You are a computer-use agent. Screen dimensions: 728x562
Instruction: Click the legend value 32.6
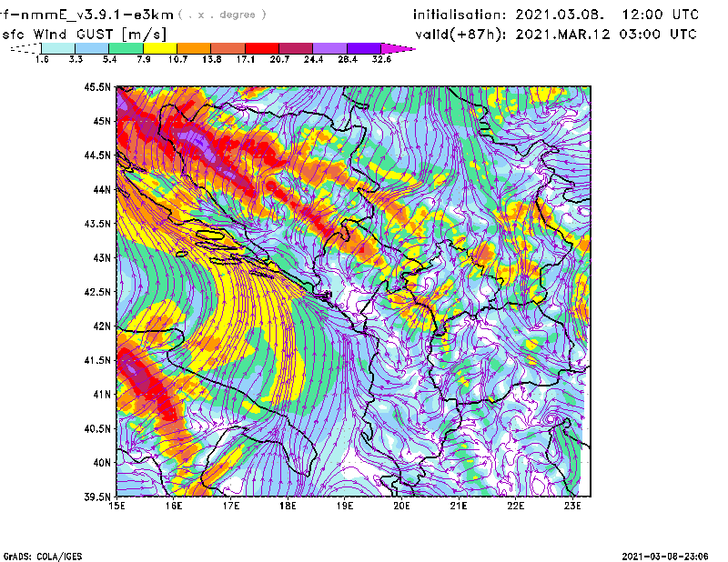click(381, 59)
